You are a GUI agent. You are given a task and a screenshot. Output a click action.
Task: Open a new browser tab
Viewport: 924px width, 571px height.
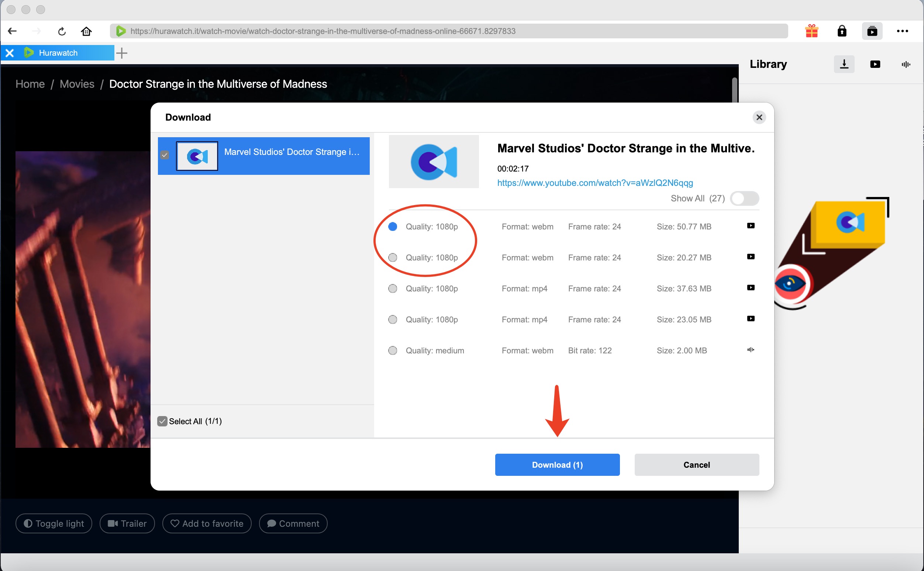(x=122, y=53)
